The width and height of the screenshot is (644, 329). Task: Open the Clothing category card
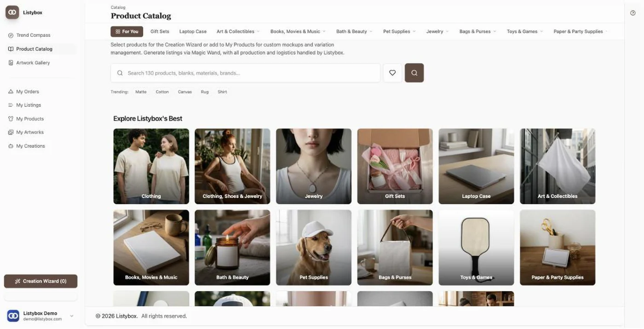click(151, 166)
